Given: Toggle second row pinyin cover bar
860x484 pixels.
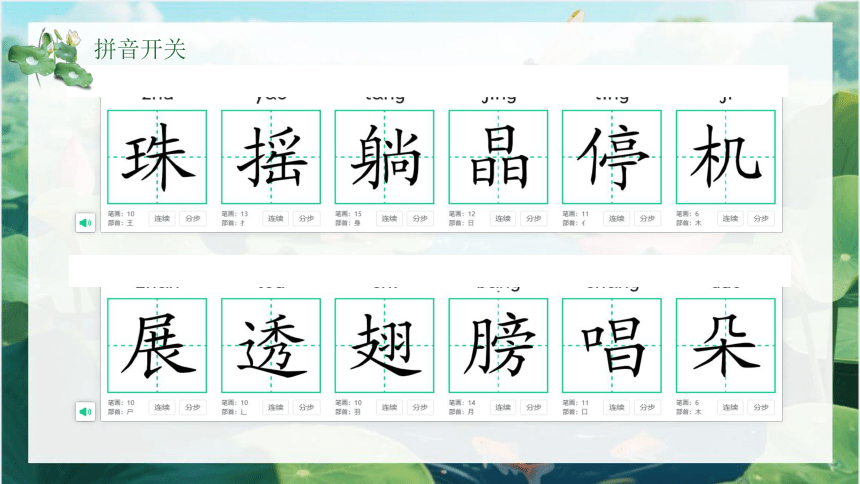Looking at the screenshot, I should (430, 271).
